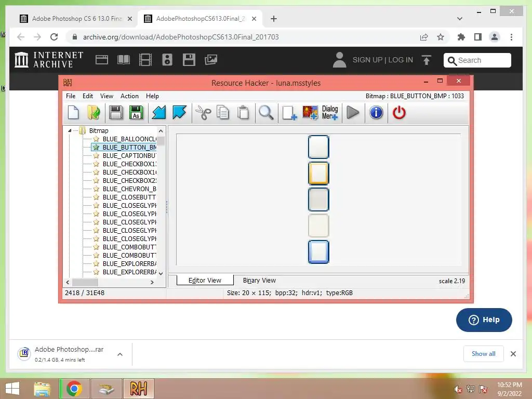
Task: Open a file with the folder icon
Action: [x=94, y=113]
